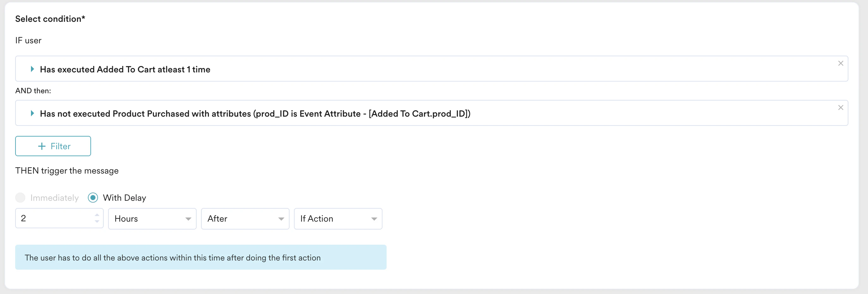This screenshot has width=868, height=294.
Task: Click the Select condition heading
Action: tap(50, 19)
